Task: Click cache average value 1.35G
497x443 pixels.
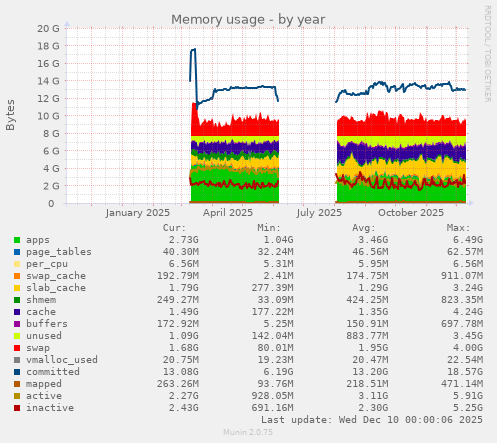Action: coord(373,312)
